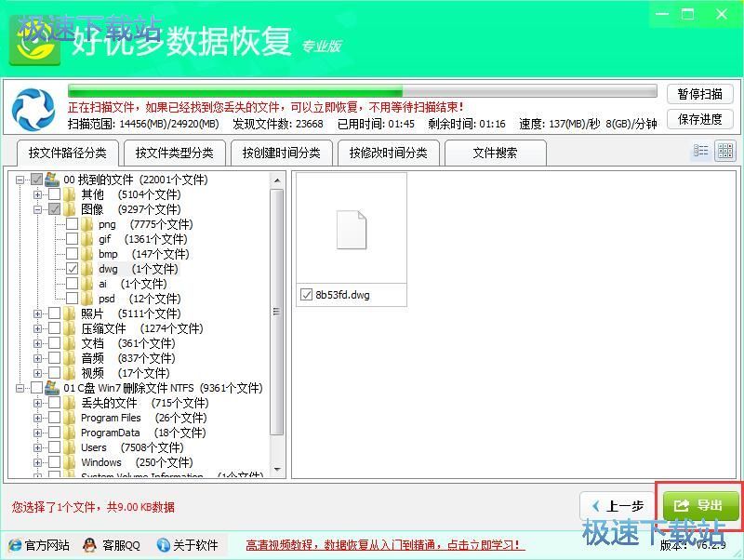This screenshot has height=560, width=744.
Task: Collapse the 00 找到的文件 tree node
Action: click(20, 180)
